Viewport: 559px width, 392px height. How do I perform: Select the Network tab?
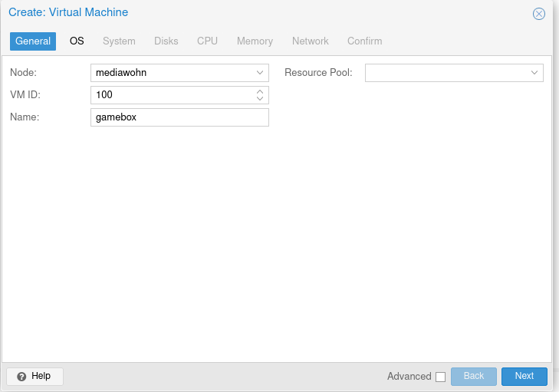tap(310, 41)
